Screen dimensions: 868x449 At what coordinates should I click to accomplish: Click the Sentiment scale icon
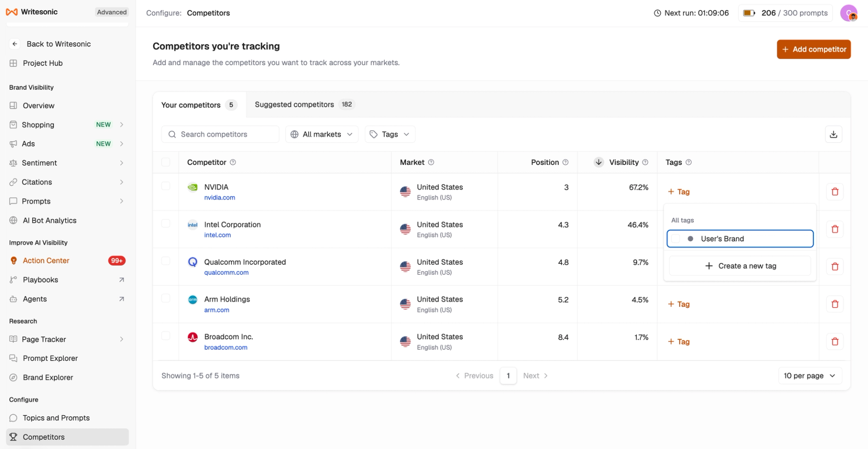click(13, 163)
